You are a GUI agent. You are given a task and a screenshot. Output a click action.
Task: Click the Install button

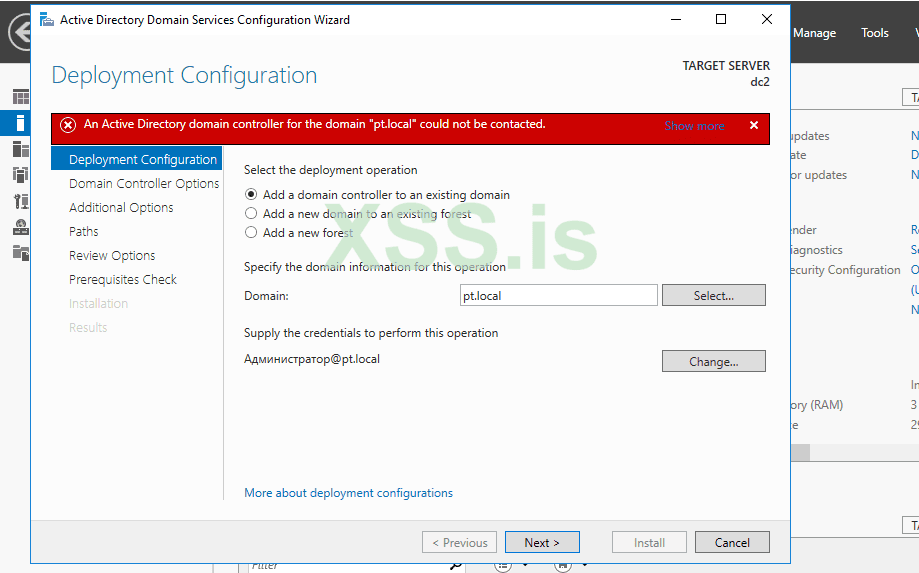tap(649, 543)
